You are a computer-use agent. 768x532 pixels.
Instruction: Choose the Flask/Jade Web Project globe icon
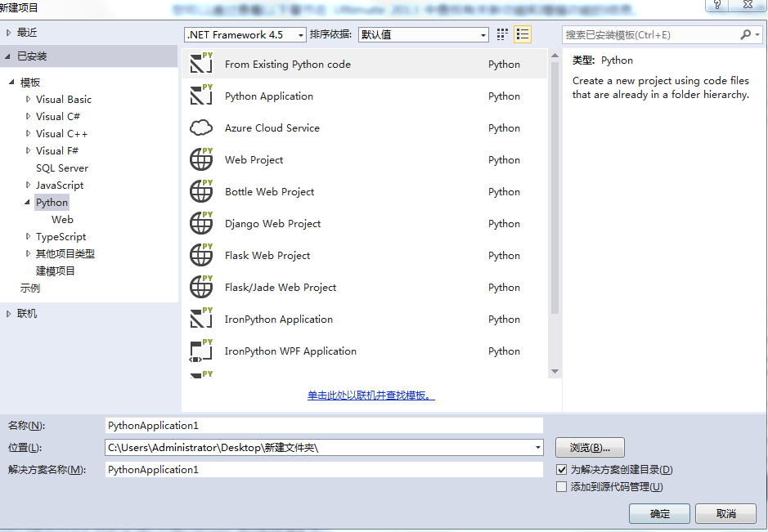pos(201,286)
